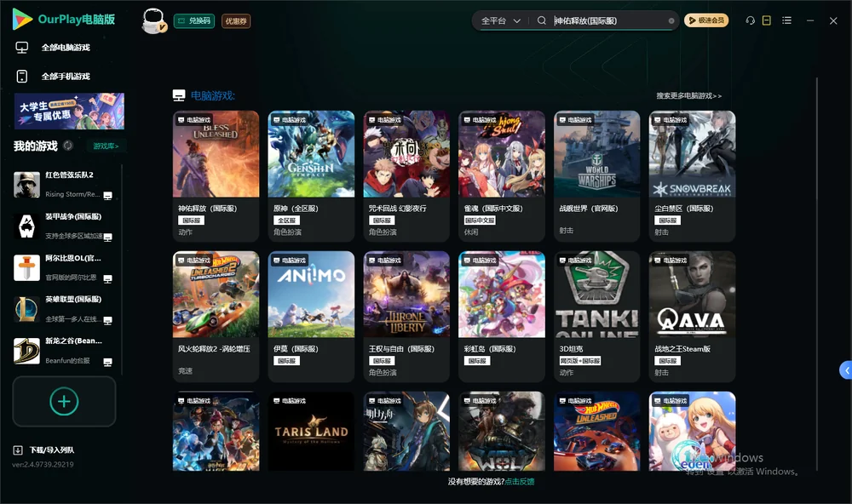
Task: Expand the 全平台 platform dropdown
Action: 500,20
